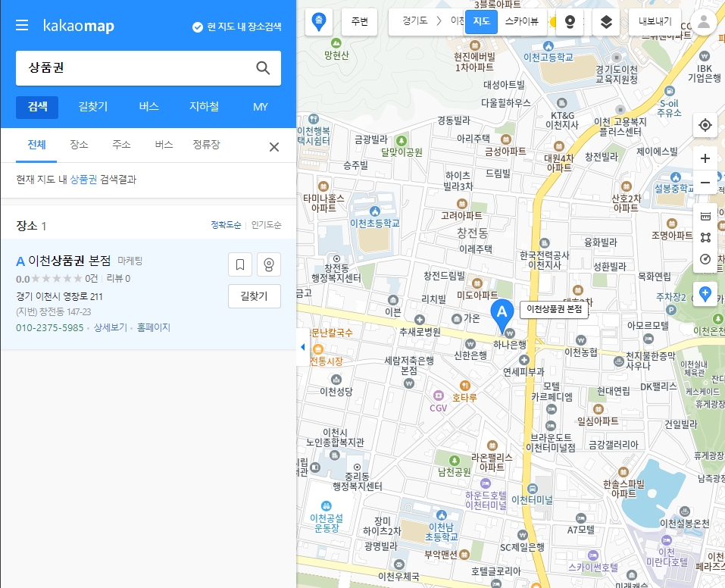The width and height of the screenshot is (725, 588).
Task: Select the area measurement tool
Action: click(x=705, y=238)
